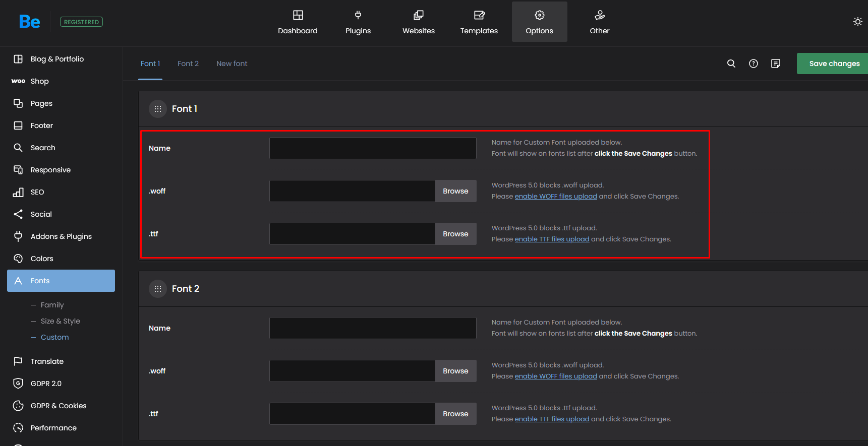This screenshot has width=868, height=446.
Task: Open the help question mark icon
Action: click(x=753, y=63)
